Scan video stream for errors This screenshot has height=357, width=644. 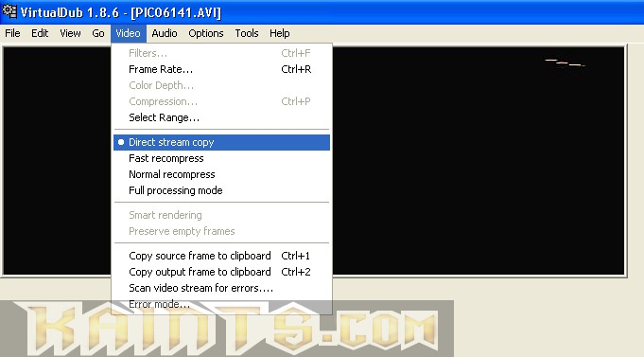(x=222, y=288)
